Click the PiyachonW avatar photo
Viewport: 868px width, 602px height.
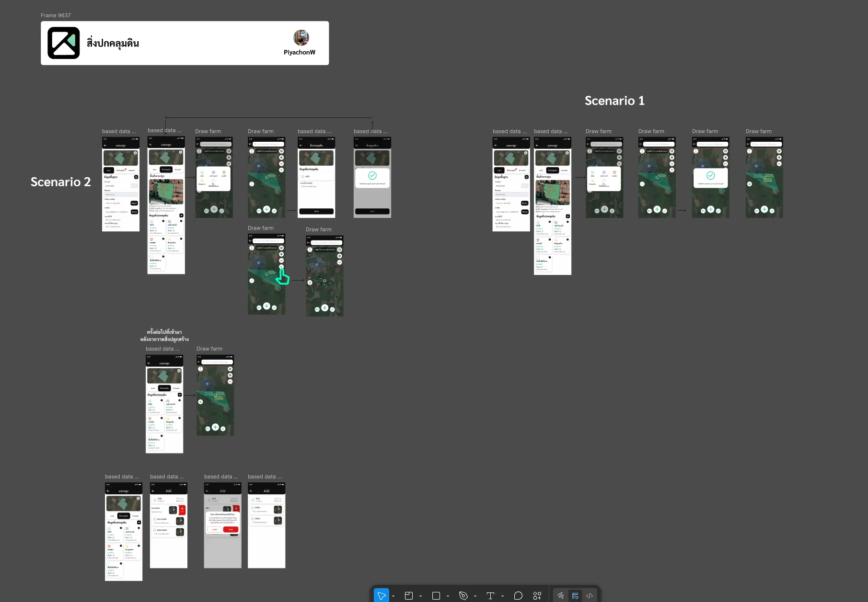pos(301,37)
